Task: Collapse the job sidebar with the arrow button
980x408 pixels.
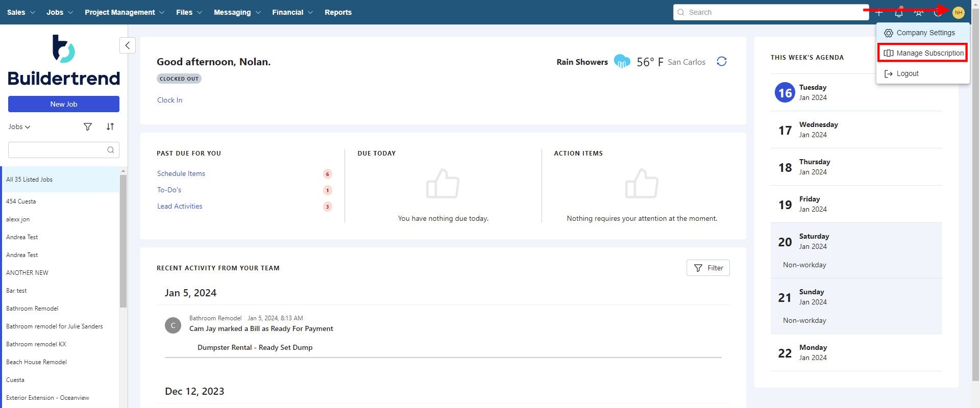Action: pyautogui.click(x=128, y=45)
